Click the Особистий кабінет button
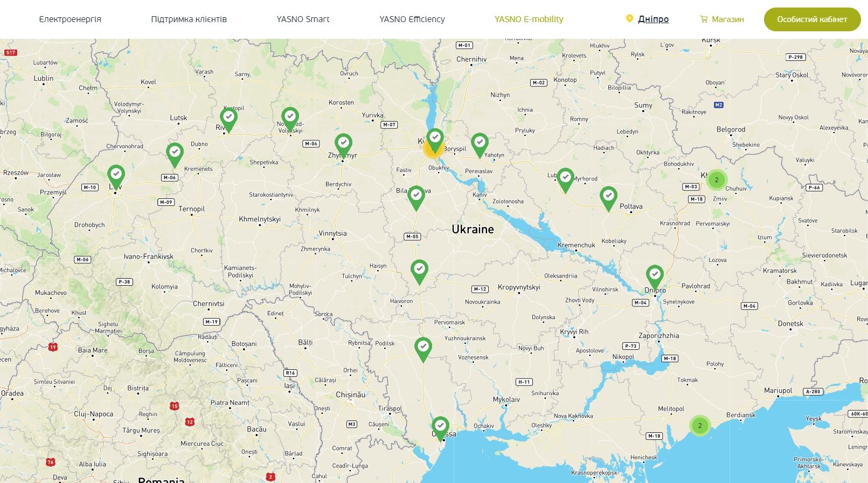This screenshot has width=868, height=483. 812,19
